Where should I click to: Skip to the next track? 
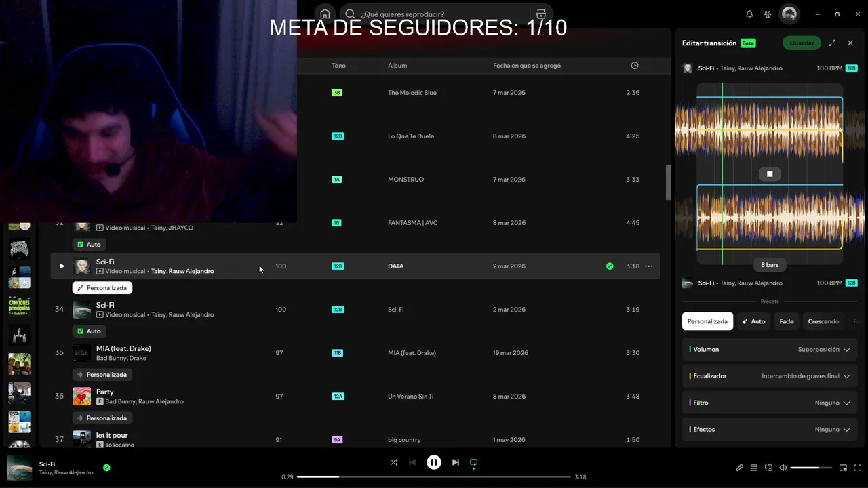tap(456, 462)
